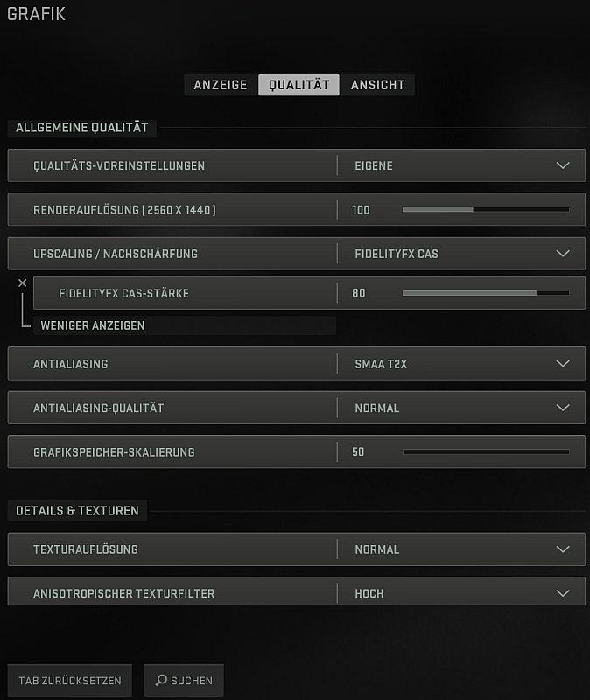
Task: Click the Grafikspeicher-Skalierung slider track
Action: (486, 451)
